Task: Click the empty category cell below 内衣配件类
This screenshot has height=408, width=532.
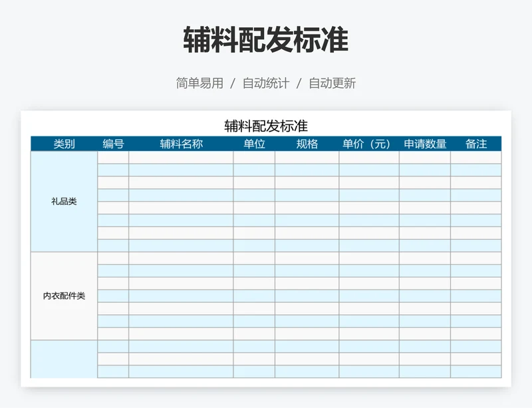Action: (x=64, y=359)
